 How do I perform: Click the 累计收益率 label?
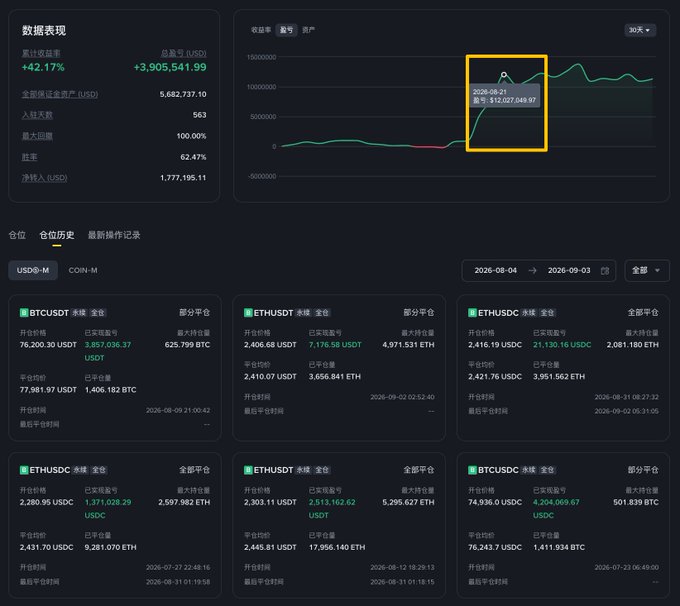(41, 53)
